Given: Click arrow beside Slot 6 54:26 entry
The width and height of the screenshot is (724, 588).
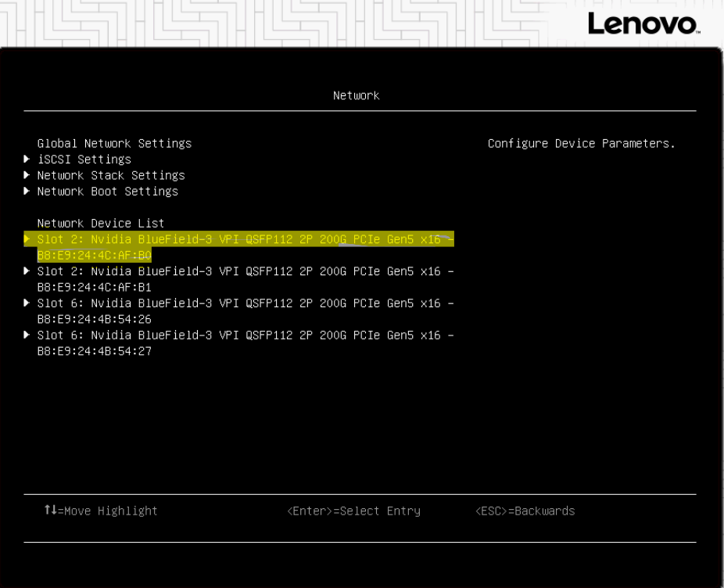Looking at the screenshot, I should tap(27, 303).
